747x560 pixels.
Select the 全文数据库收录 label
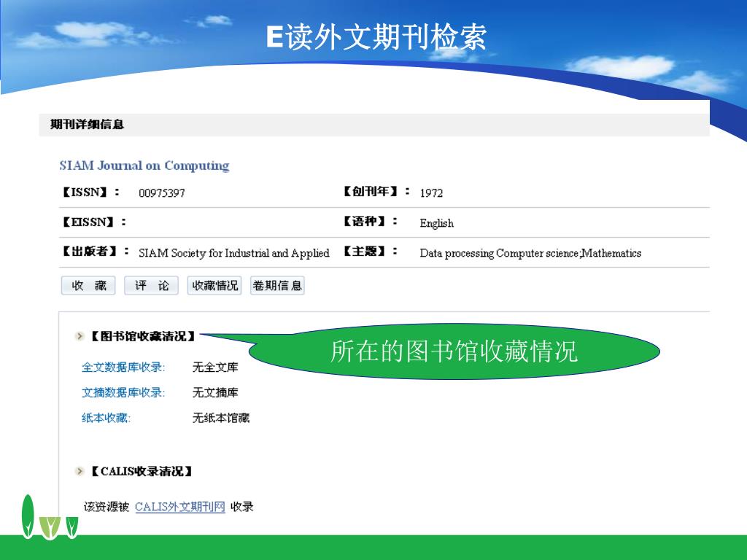click(123, 367)
